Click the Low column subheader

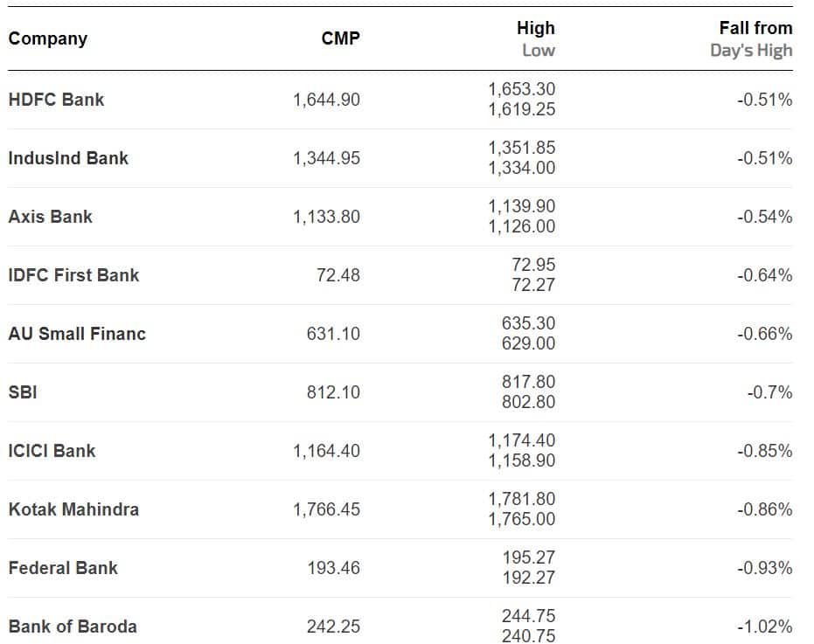(538, 50)
